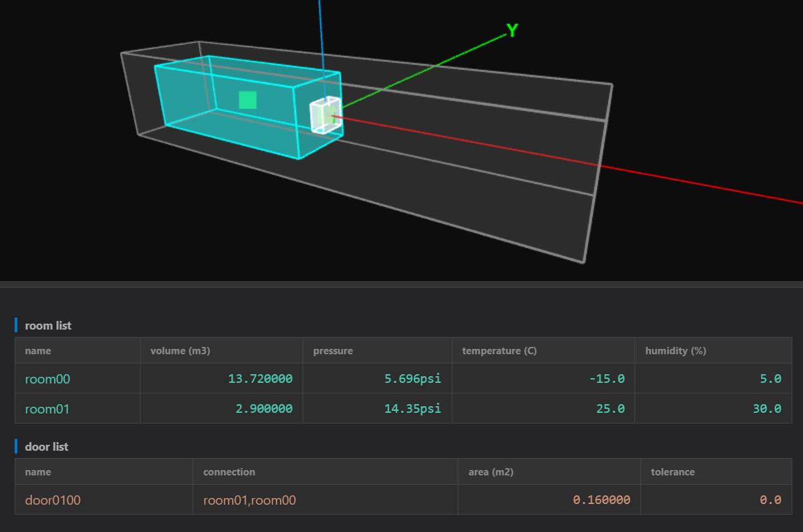Image resolution: width=803 pixels, height=532 pixels.
Task: Open room00 in the room list
Action: 47,379
